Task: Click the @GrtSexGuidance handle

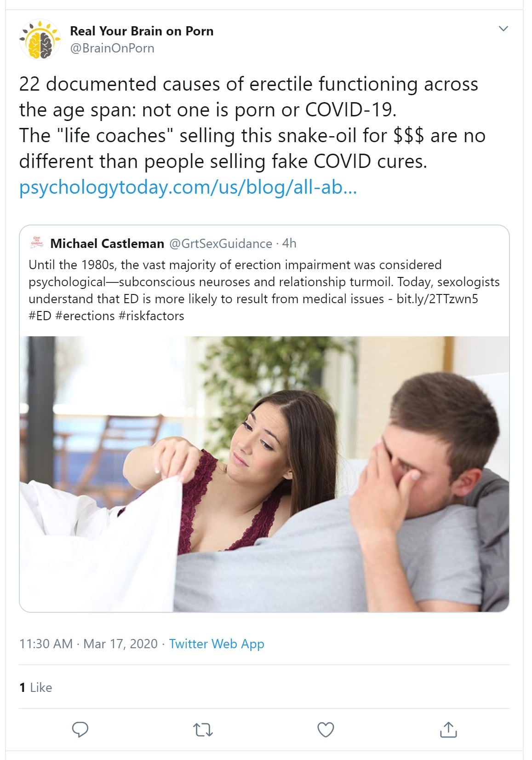Action: tap(221, 243)
